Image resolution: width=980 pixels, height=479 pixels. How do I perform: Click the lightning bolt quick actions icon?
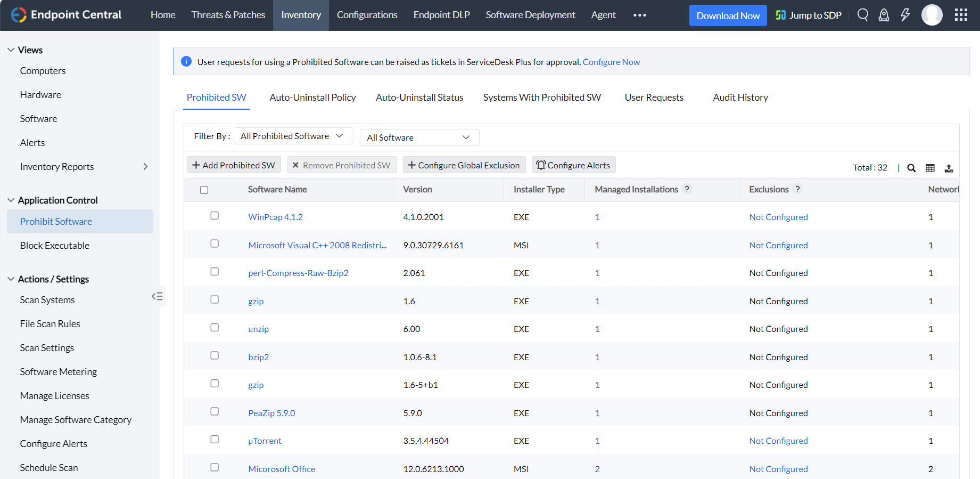point(905,15)
